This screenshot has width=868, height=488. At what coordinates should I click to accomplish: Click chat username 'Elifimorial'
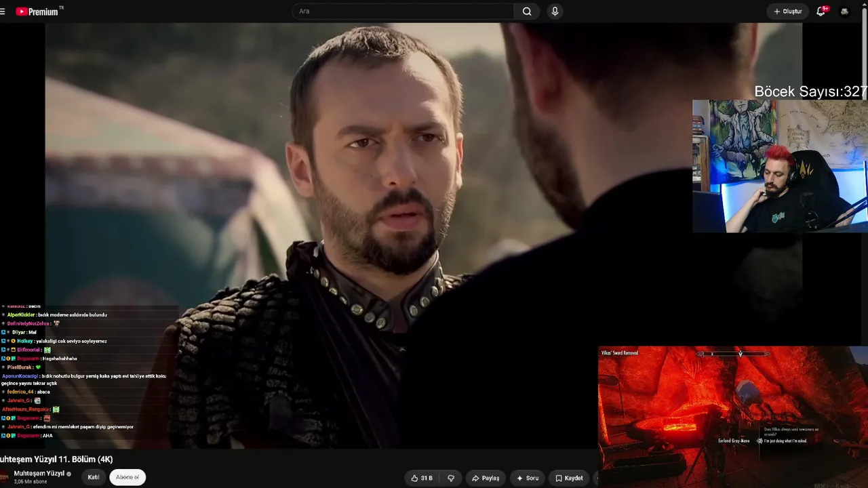click(x=29, y=350)
